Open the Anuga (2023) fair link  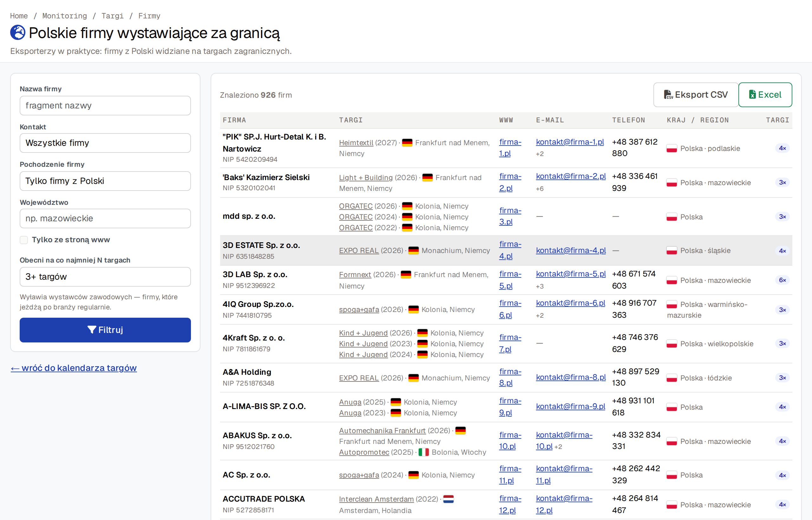tap(350, 413)
